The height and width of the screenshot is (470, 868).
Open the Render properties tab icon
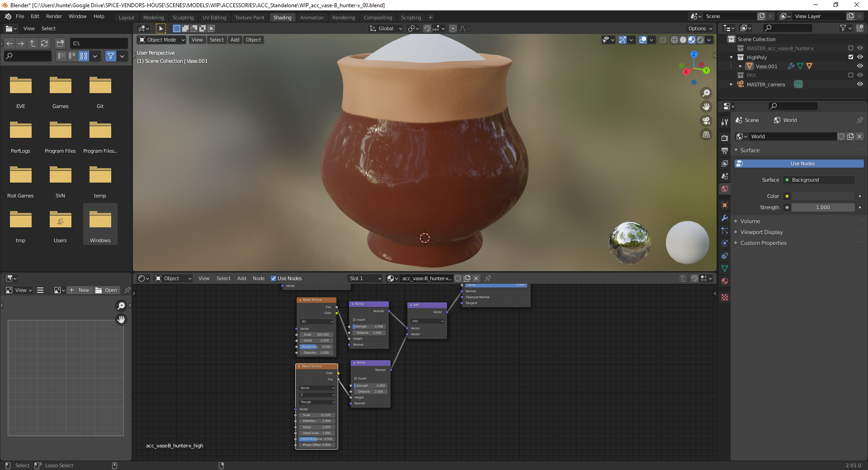tap(725, 138)
